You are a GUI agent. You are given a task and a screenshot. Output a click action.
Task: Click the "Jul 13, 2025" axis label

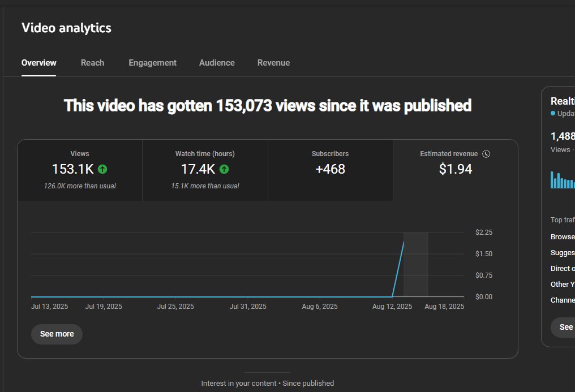[49, 307]
